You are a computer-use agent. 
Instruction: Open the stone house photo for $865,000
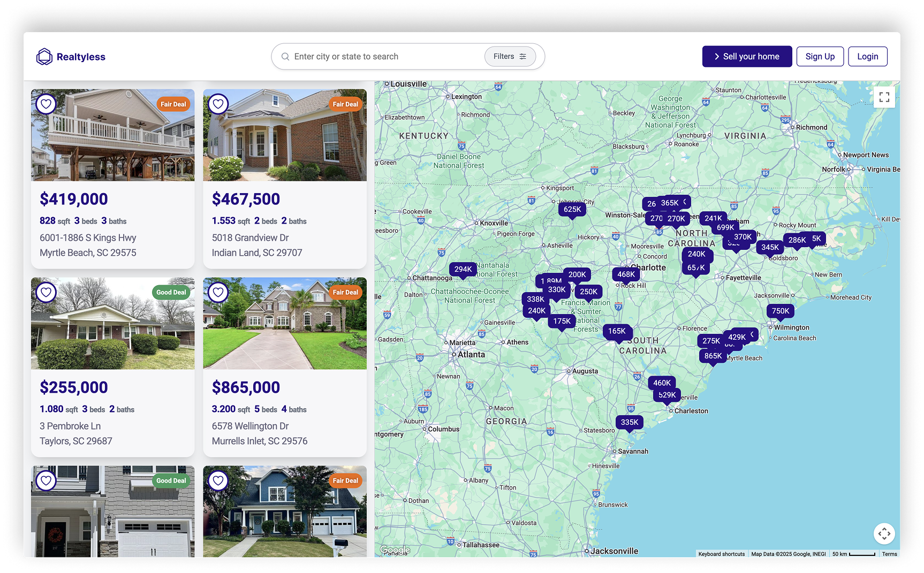[x=285, y=324]
